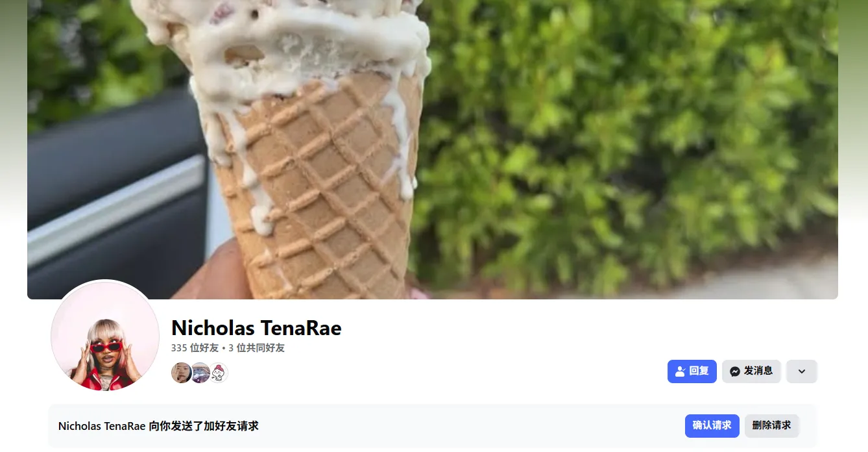Viewport: 868px width, 452px height.
Task: Open the second mutual friend's avatar
Action: 200,373
